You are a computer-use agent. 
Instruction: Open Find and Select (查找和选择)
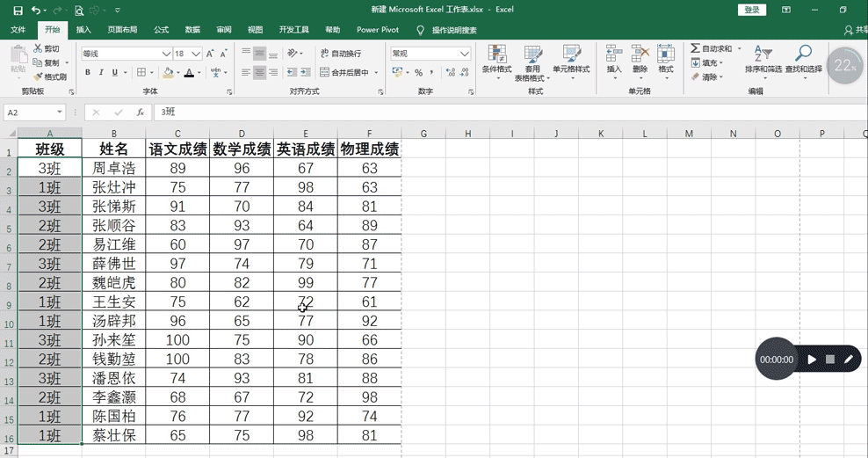click(803, 61)
